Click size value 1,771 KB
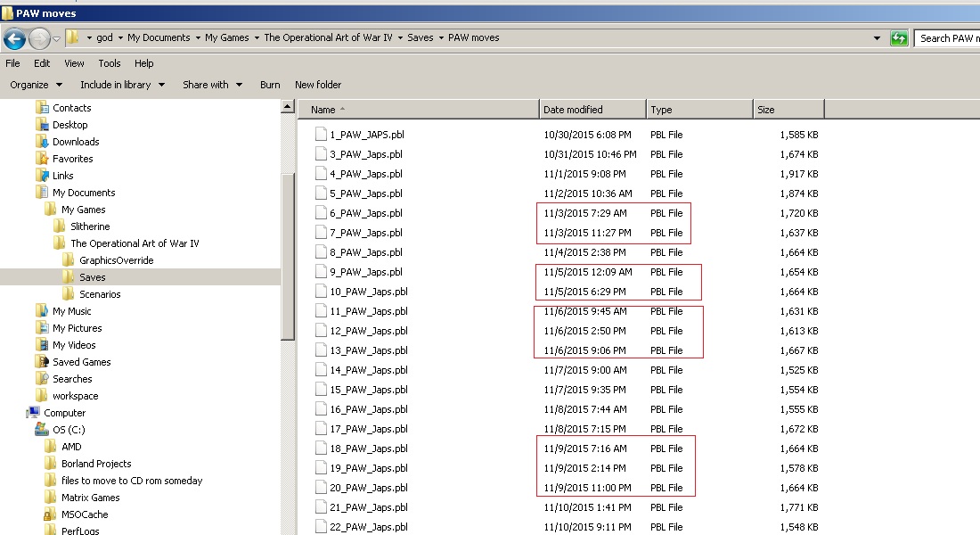980x535 pixels. (799, 507)
